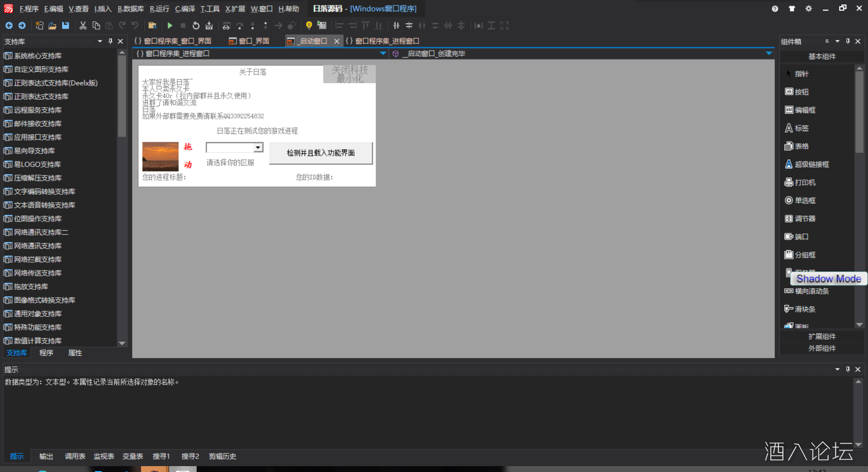Select the 横向滚动条 horizontal scrollbar component
The width and height of the screenshot is (868, 472).
[807, 291]
